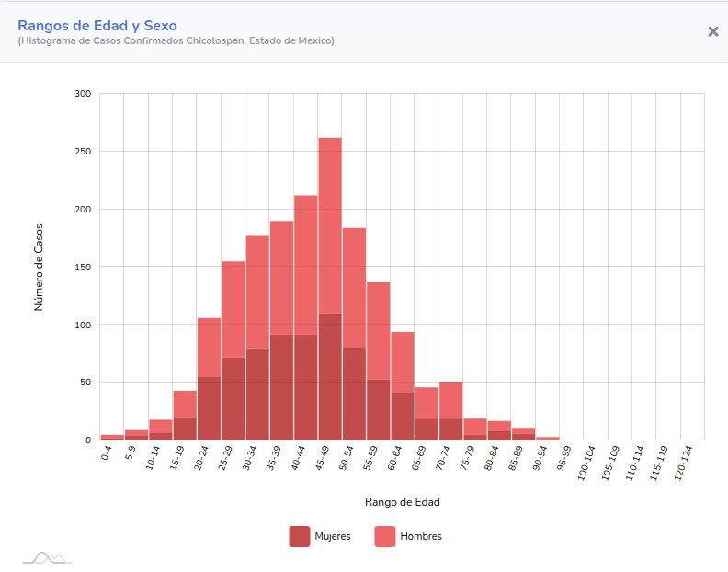Close the Rangos de Edad y Sexo dialog

712,31
